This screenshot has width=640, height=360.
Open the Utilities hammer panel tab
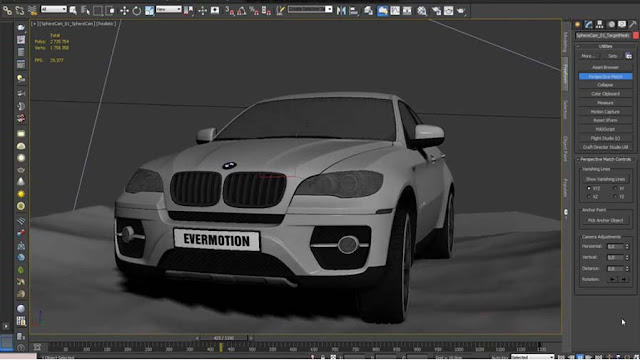(x=632, y=24)
